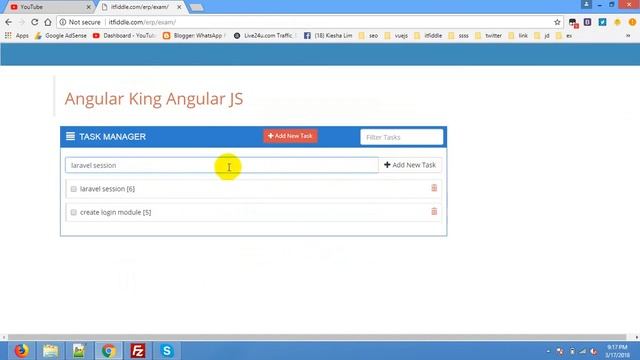Click the volume tray icon
Image resolution: width=640 pixels, height=360 pixels.
pyautogui.click(x=594, y=351)
